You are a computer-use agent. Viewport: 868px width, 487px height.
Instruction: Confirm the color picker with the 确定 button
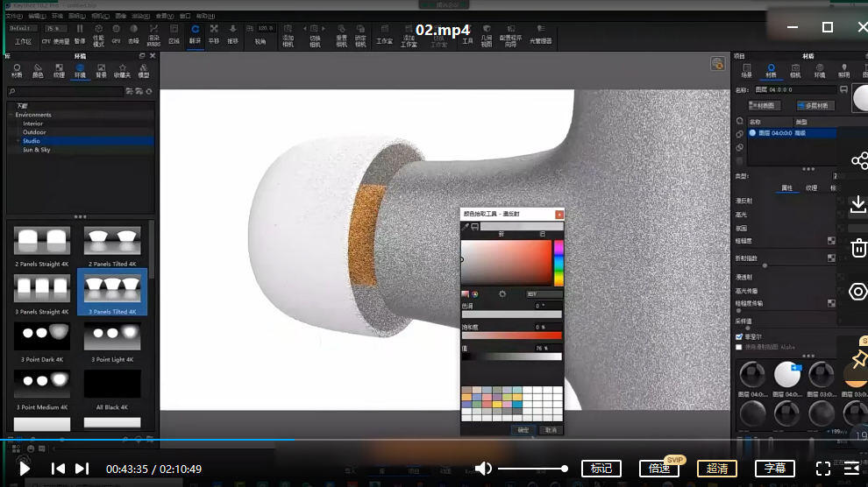pos(523,430)
